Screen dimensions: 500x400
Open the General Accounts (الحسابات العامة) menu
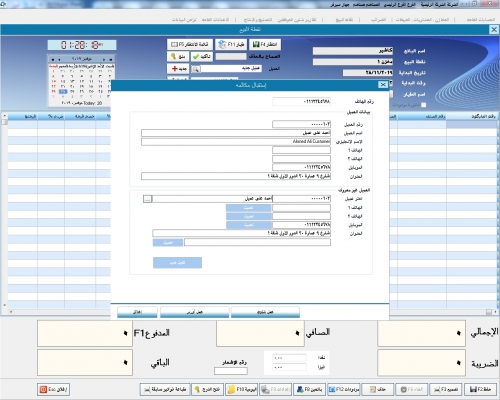[480, 20]
